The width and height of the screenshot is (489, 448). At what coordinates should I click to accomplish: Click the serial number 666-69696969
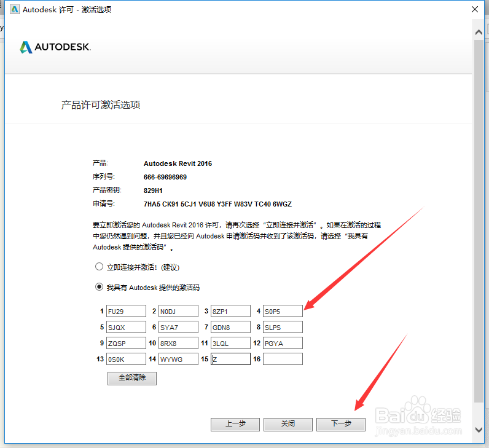pos(165,177)
